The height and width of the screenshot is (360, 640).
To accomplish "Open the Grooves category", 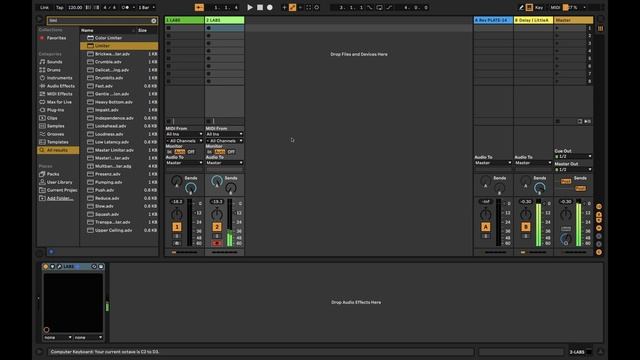I will pos(55,134).
